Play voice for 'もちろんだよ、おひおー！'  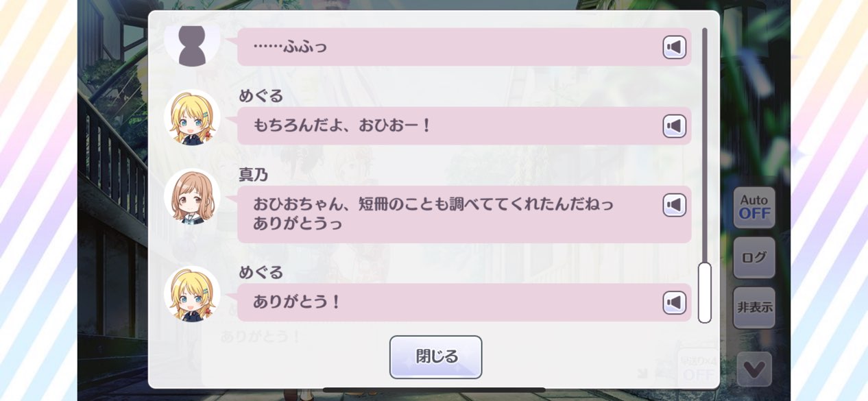point(675,126)
